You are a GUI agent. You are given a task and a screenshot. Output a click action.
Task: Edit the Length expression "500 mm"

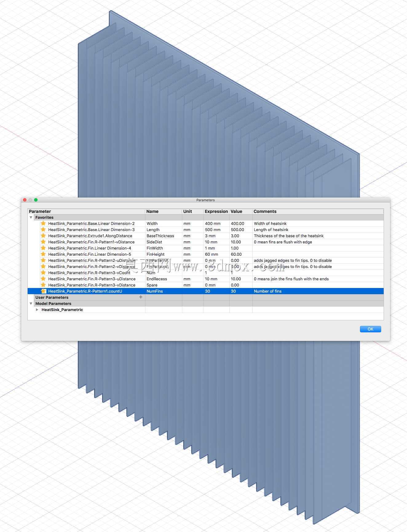216,230
